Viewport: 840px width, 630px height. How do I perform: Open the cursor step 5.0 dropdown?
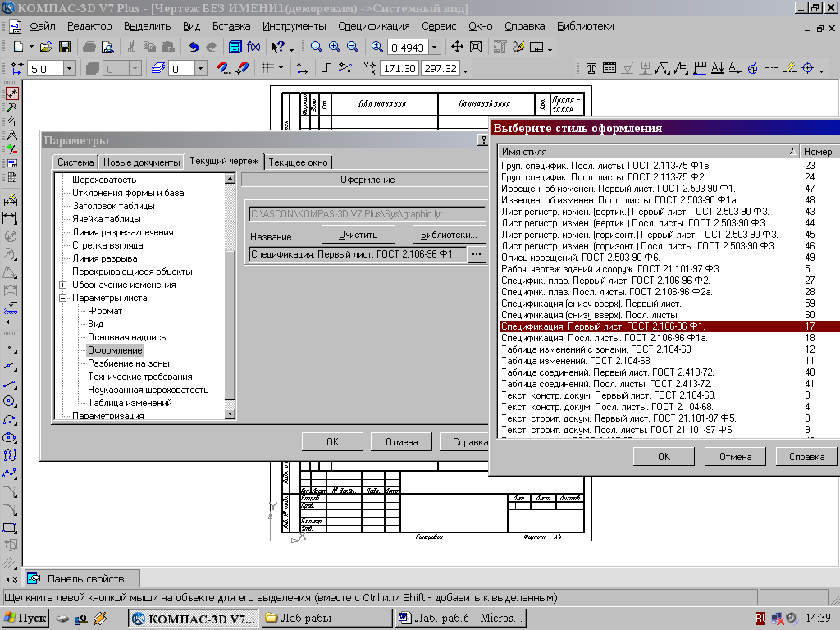[69, 69]
